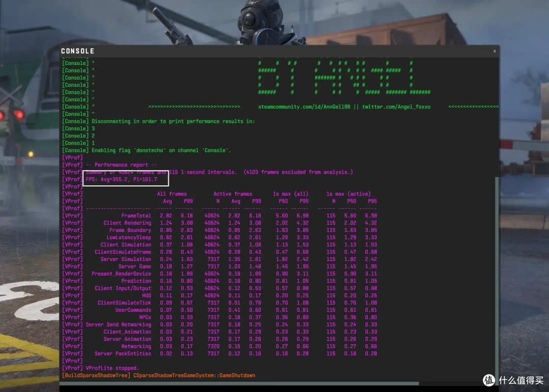
Task: Click the countdown line showing 3
Action: (x=93, y=128)
